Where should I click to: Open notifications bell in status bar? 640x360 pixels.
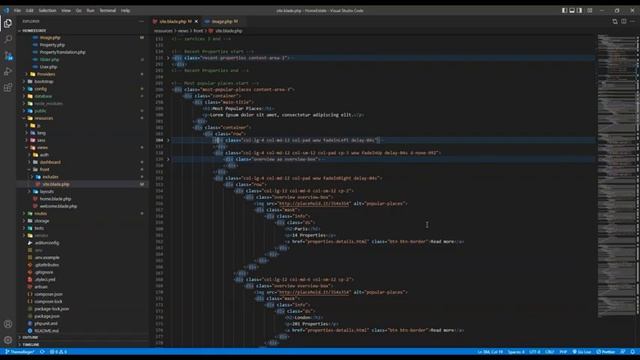632,352
